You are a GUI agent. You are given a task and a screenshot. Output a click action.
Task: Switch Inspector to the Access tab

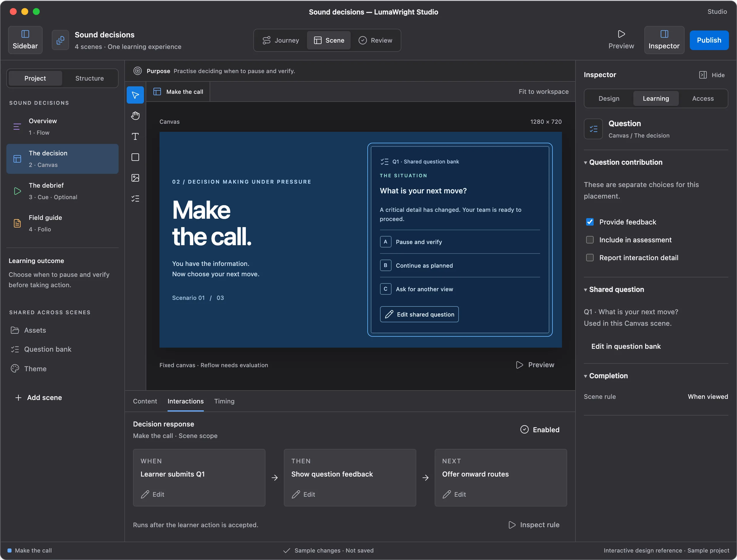coord(703,98)
